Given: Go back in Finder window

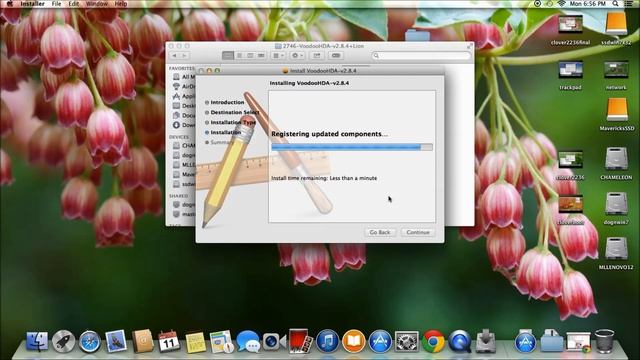Looking at the screenshot, I should [175, 55].
